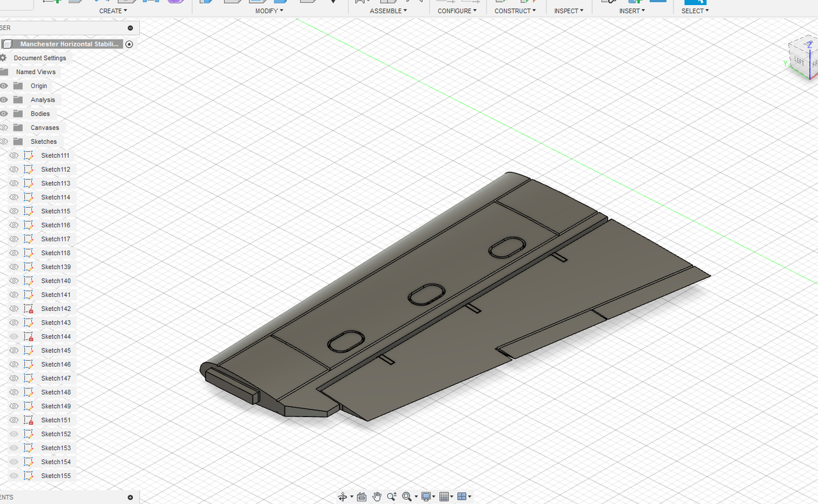Activate the Pan tool at the bottom
This screenshot has width=818, height=504.
(x=376, y=496)
